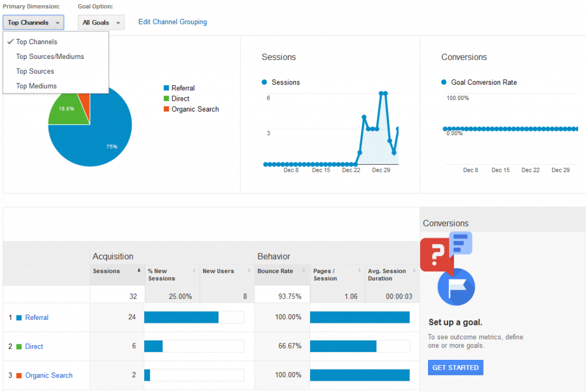
Task: Click the 00:00:03 average duration value
Action: tap(399, 296)
